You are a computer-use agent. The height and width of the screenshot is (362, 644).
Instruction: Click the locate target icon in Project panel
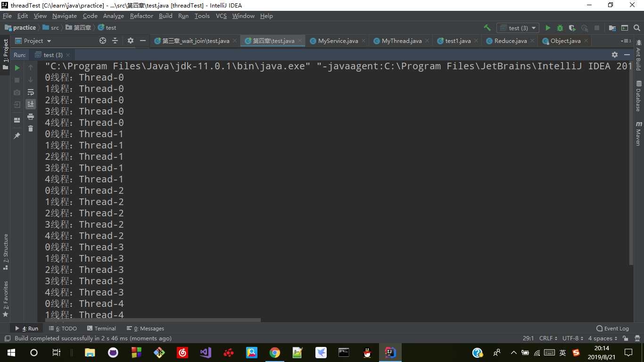pyautogui.click(x=103, y=41)
